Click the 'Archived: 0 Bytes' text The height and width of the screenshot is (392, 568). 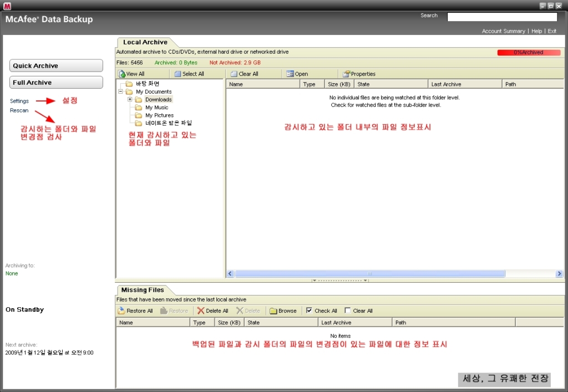tap(176, 63)
